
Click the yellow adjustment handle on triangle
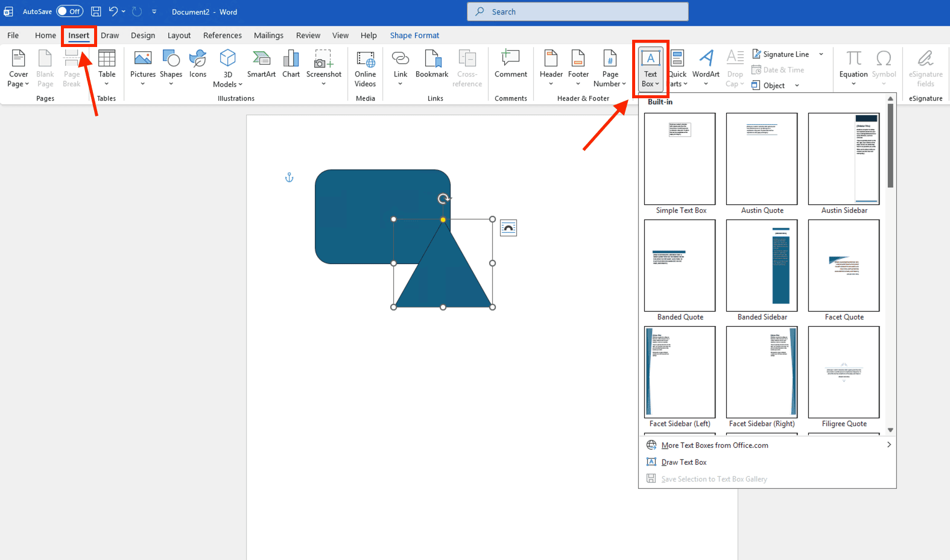tap(443, 220)
